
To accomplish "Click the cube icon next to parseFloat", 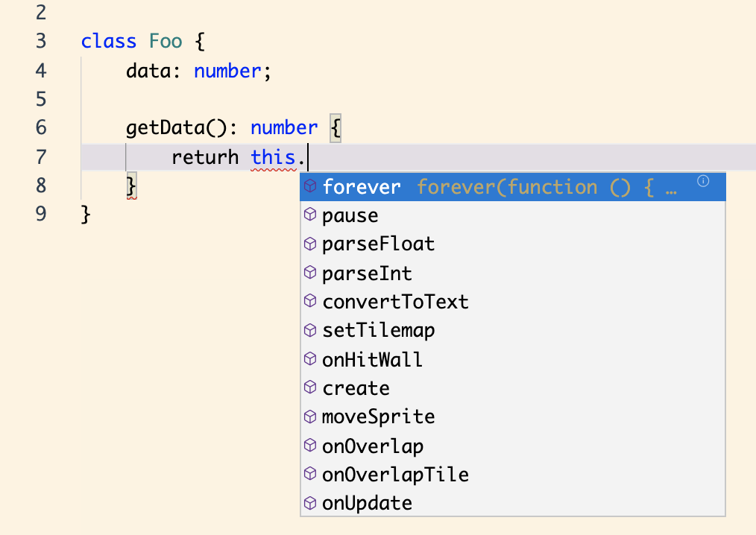I will (309, 244).
